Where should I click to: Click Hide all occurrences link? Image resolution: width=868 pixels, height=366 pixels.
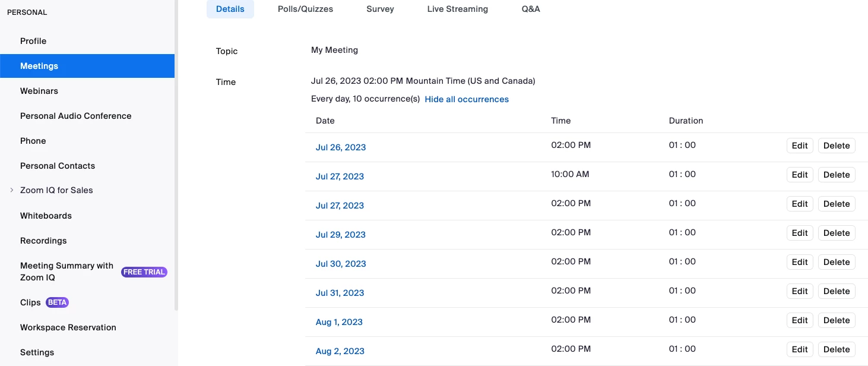pos(467,99)
